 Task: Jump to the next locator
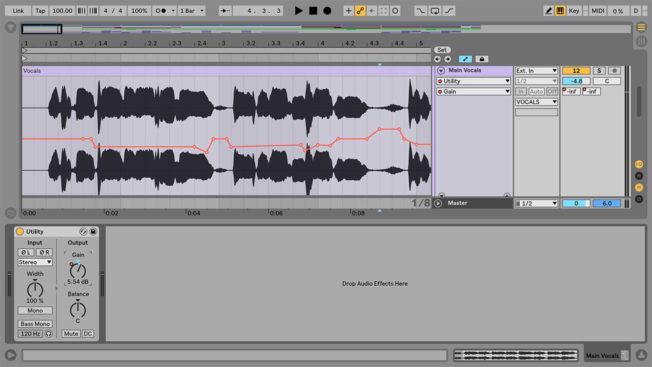[447, 59]
